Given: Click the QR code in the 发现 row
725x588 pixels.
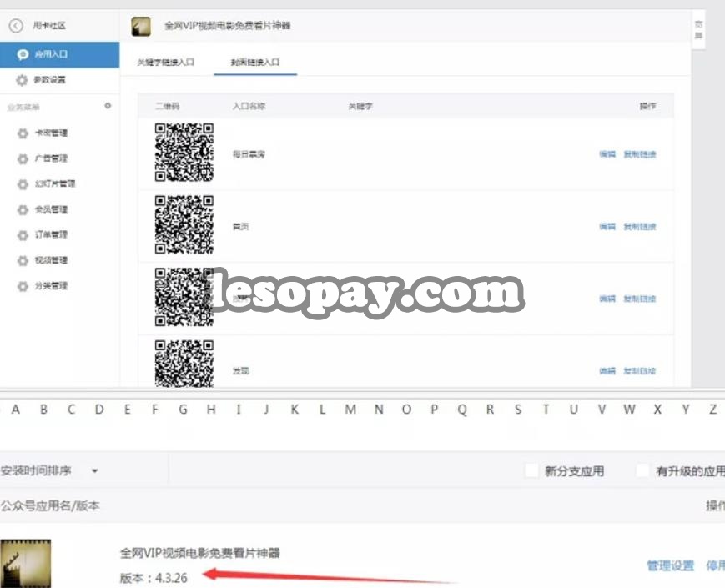Looking at the screenshot, I should (x=184, y=364).
